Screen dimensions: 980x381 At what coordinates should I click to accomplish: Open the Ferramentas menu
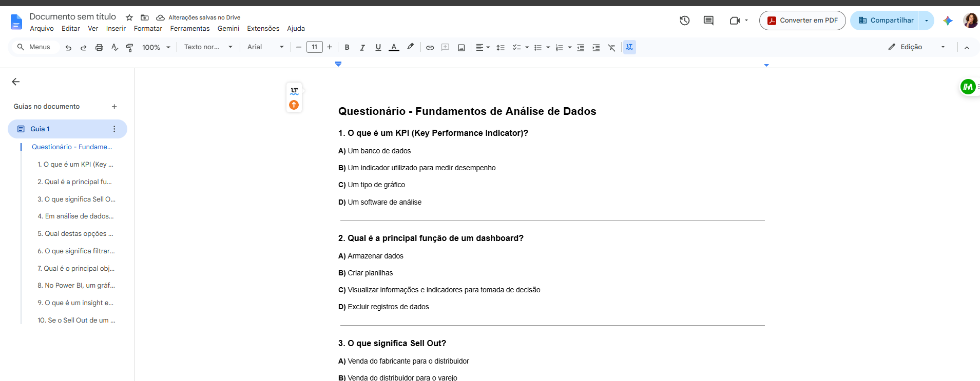(x=190, y=29)
